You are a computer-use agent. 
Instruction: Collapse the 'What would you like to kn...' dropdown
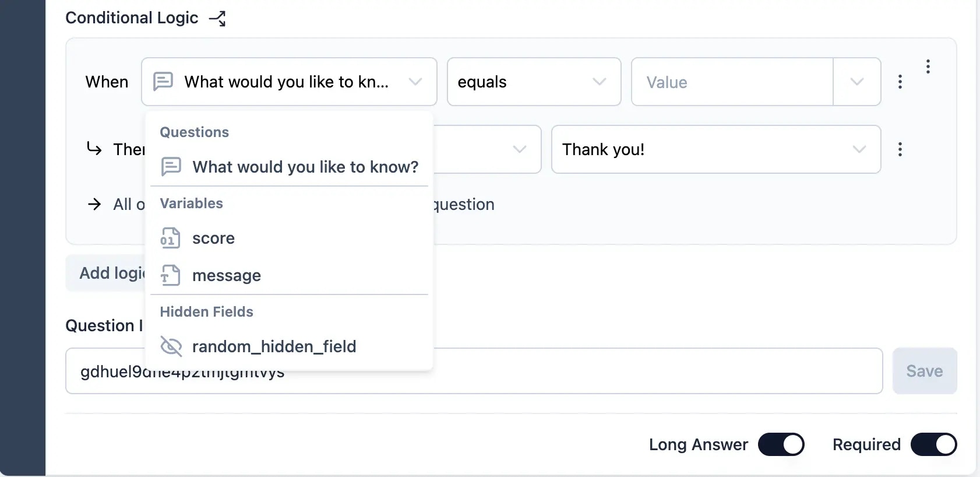click(x=415, y=82)
